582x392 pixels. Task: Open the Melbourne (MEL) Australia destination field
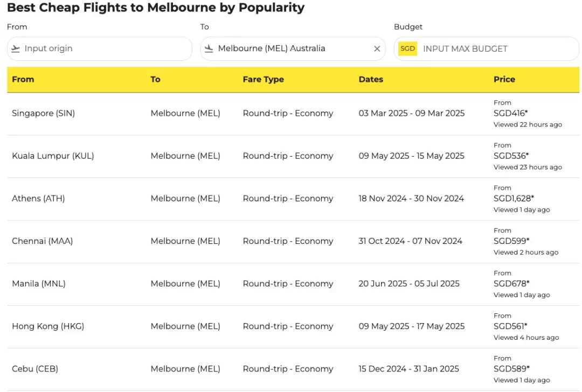pos(293,48)
